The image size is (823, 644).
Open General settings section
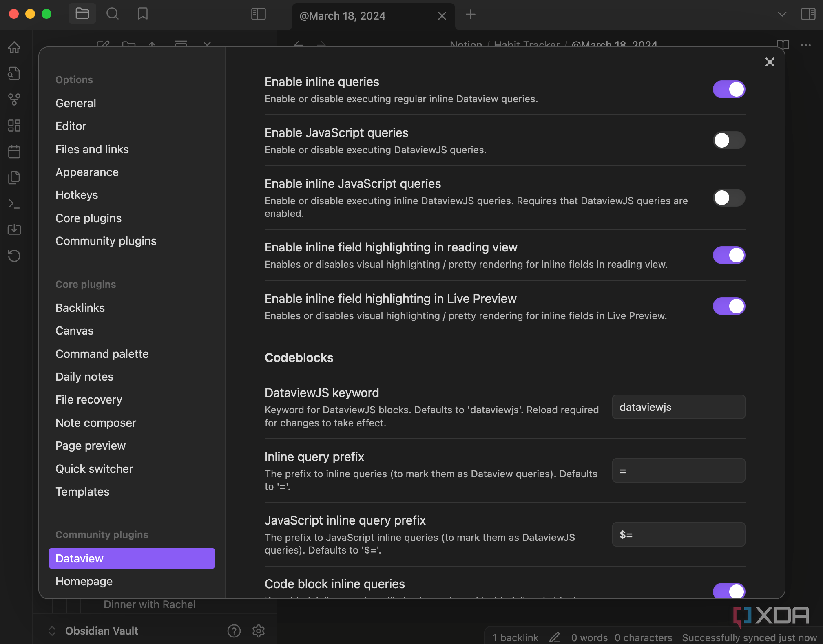click(x=132, y=103)
